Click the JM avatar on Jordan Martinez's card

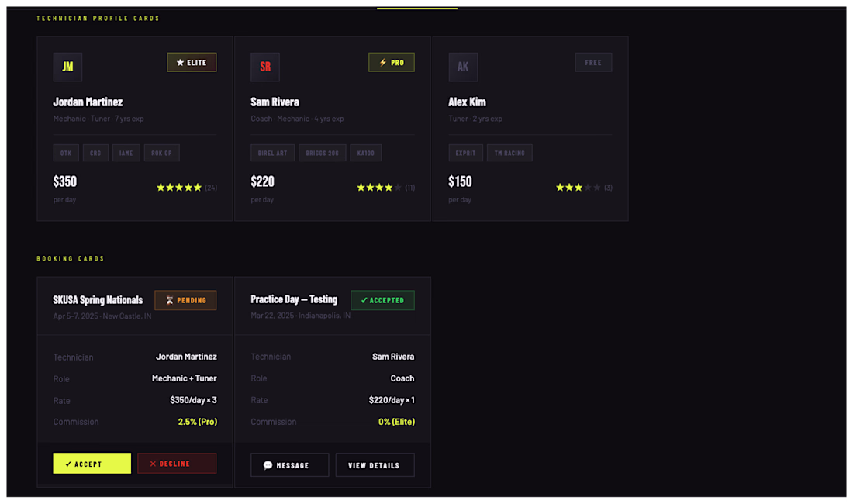click(x=67, y=67)
